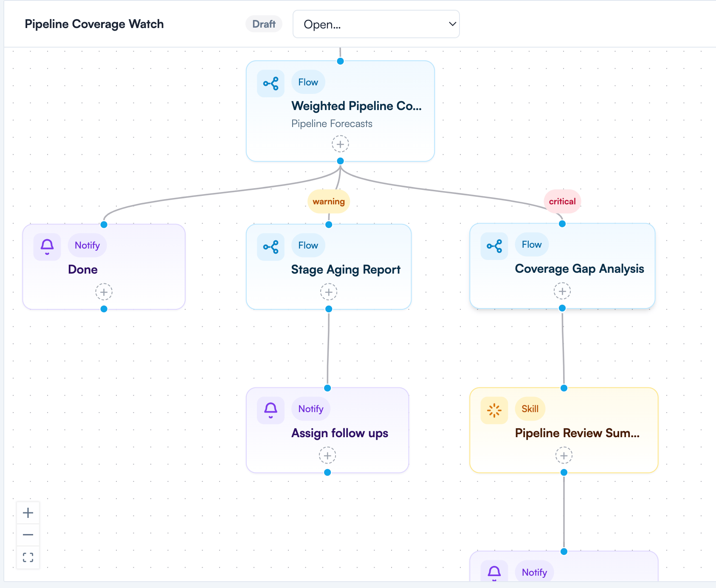Click the Notify tag on bottom cut-off node

pos(534,572)
